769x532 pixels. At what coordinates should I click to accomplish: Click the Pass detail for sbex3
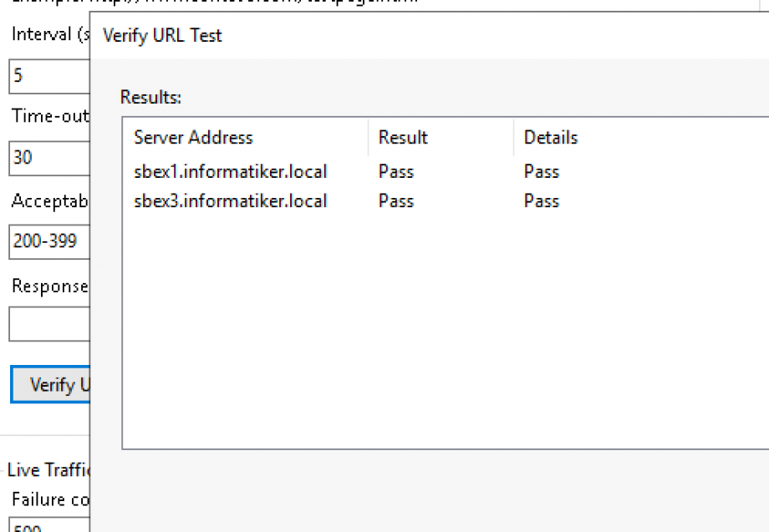click(541, 200)
